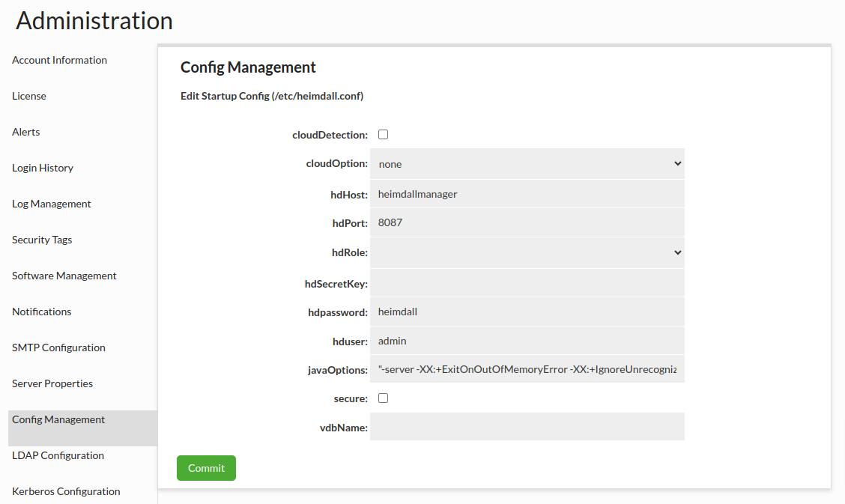
Task: Open SMTP Configuration page
Action: coord(58,347)
